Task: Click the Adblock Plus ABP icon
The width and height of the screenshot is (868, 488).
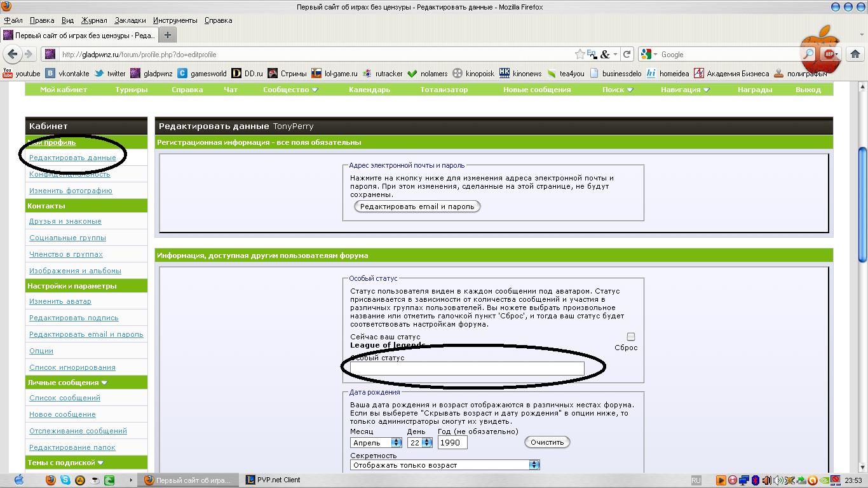Action: click(x=829, y=55)
